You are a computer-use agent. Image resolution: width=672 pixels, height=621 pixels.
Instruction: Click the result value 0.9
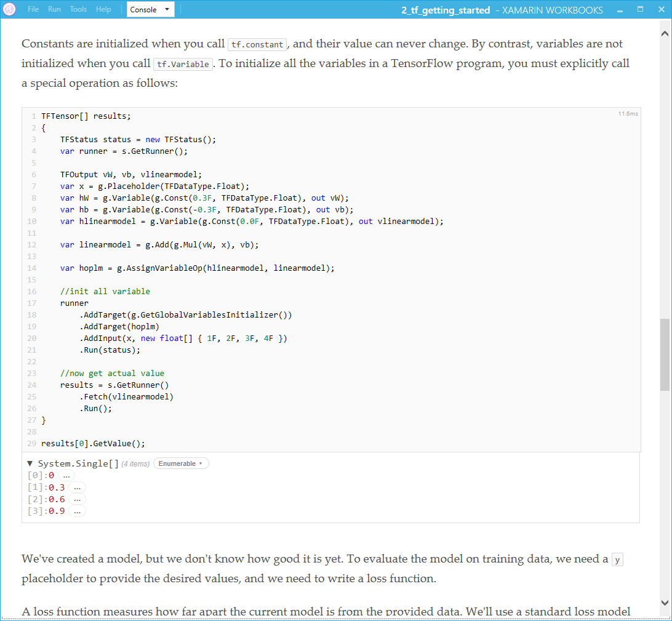tap(57, 511)
